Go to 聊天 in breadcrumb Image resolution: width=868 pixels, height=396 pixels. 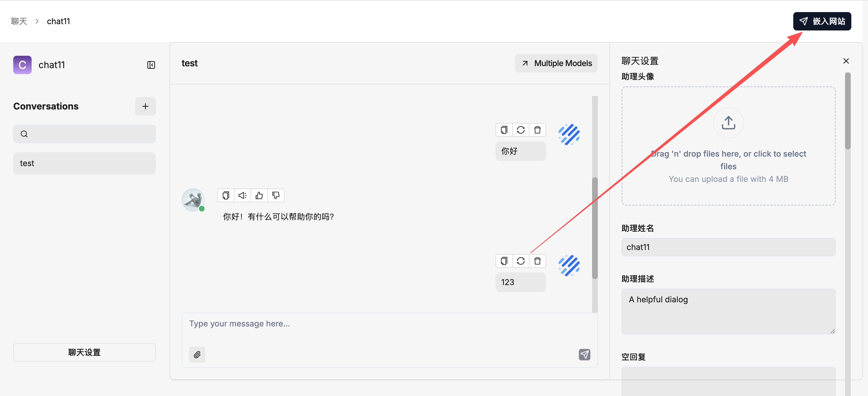(x=19, y=21)
